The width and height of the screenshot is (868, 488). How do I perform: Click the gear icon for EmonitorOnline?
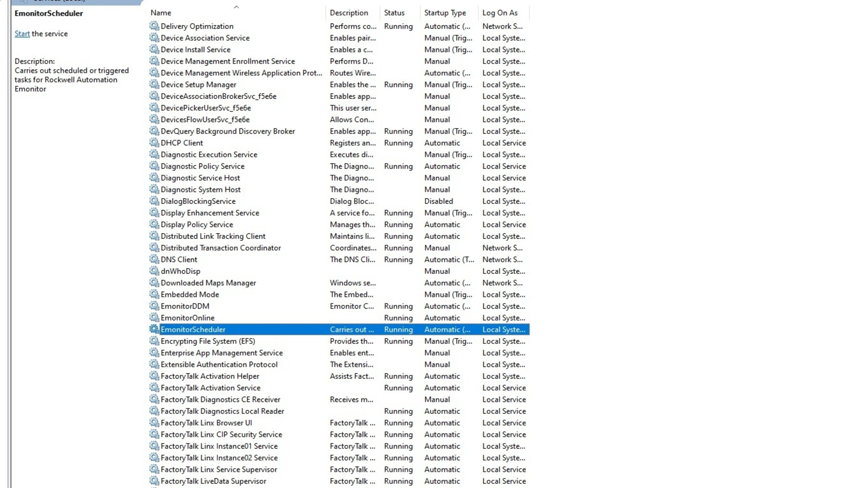[x=154, y=317]
